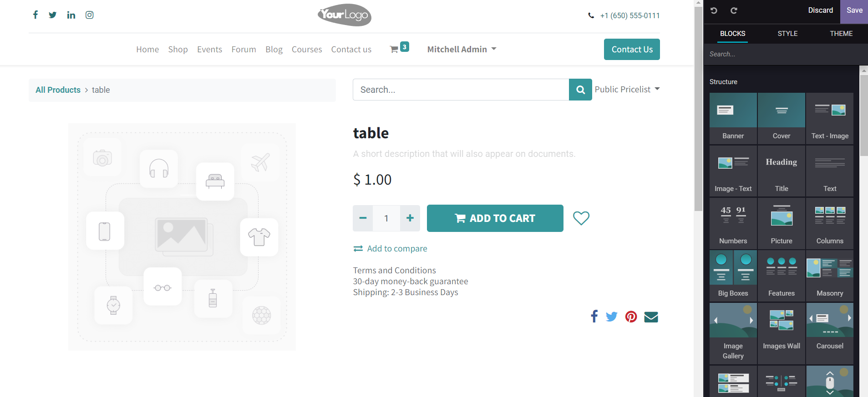Switch to the STYLE tab
This screenshot has width=868, height=397.
[x=787, y=34]
